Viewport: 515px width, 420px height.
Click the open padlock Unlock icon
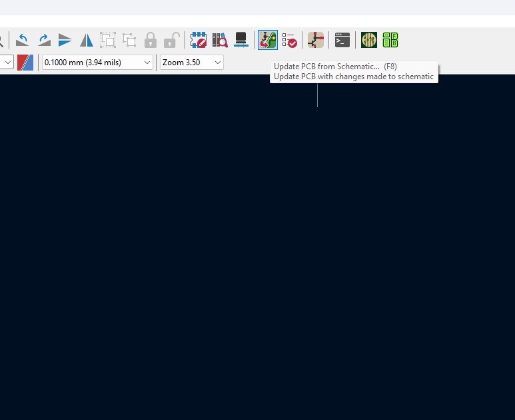[x=172, y=40]
